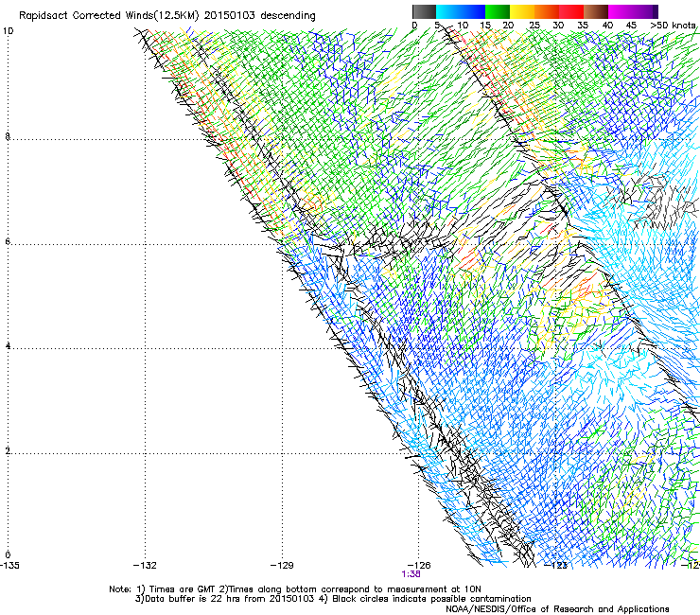This screenshot has width=700, height=615.
Task: Click the brown 35-40 knots legend swatch
Action: [596, 11]
